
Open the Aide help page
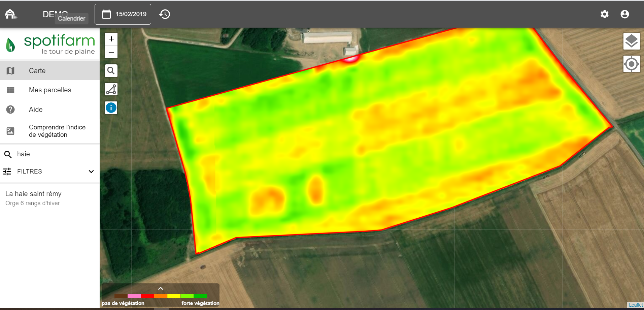coord(49,110)
